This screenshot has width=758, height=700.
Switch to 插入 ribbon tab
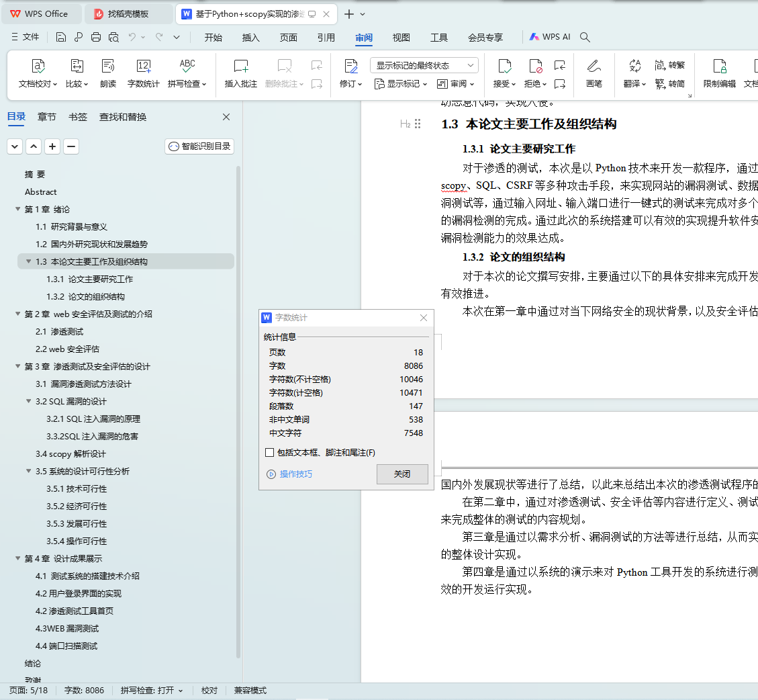tap(251, 37)
